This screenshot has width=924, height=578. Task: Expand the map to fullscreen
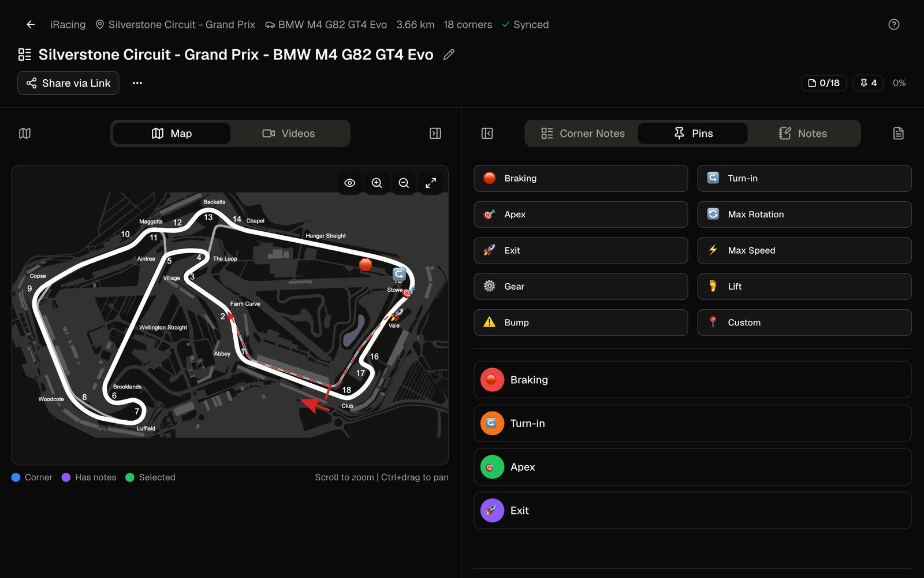431,183
